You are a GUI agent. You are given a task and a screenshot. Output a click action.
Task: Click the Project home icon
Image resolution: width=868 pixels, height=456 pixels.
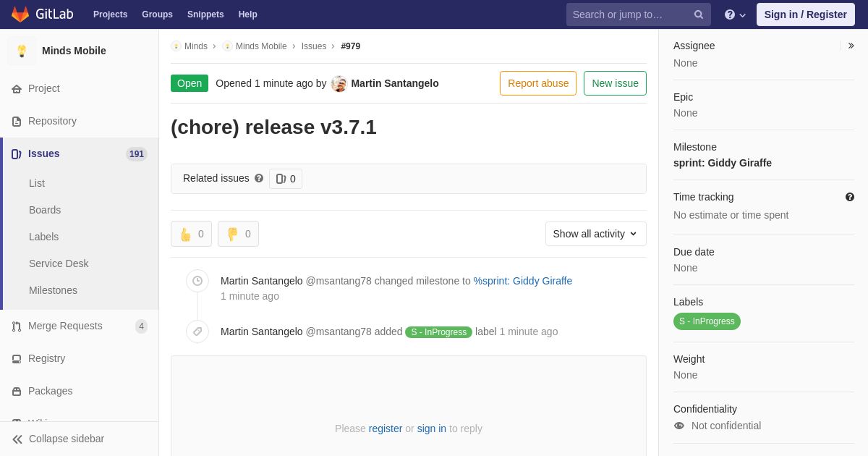tap(17, 89)
